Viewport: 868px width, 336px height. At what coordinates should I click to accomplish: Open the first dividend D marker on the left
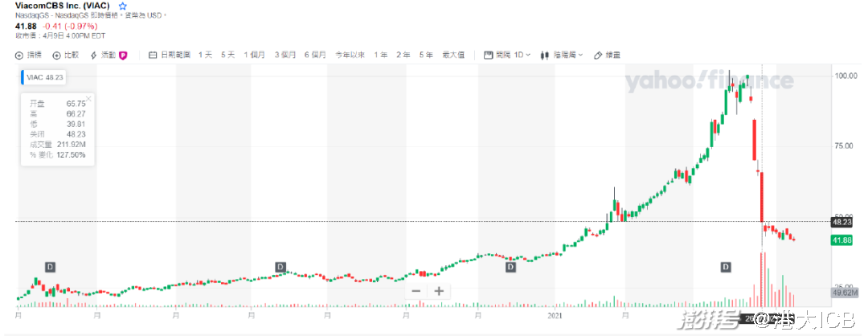[x=51, y=268]
